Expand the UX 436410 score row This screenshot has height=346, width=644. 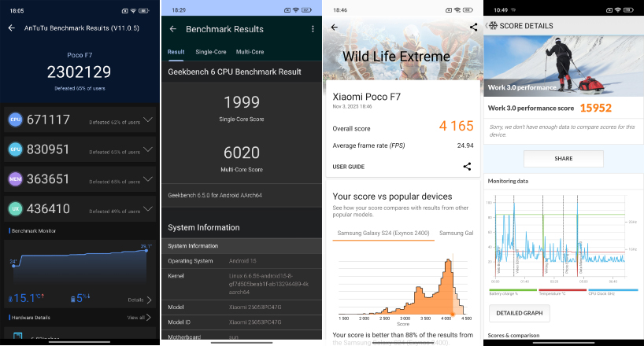point(148,209)
